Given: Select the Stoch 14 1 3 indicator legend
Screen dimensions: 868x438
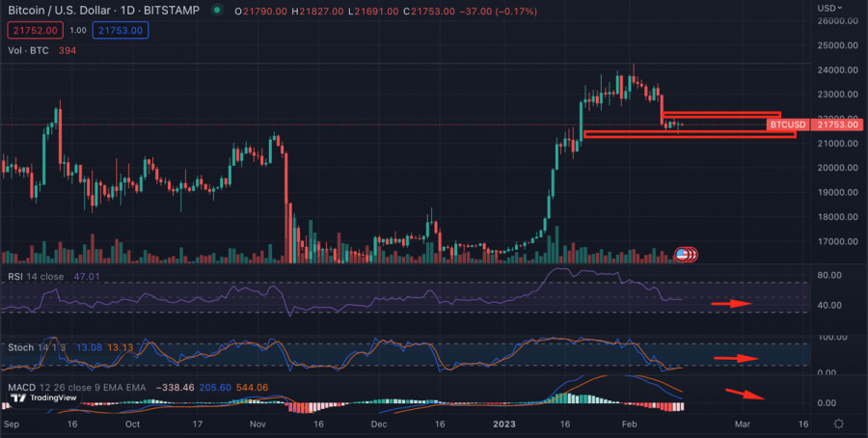Looking at the screenshot, I should tap(36, 347).
